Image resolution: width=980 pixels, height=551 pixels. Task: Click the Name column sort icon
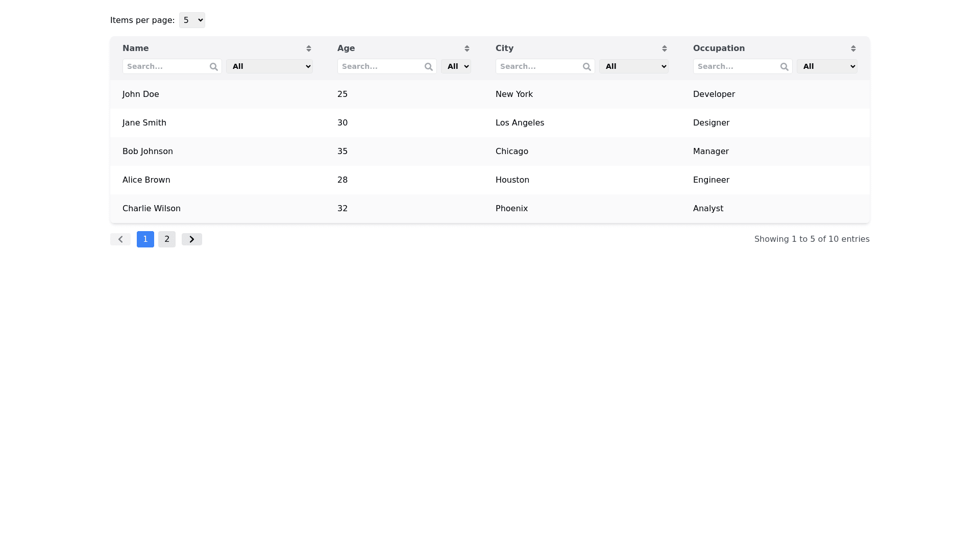point(308,48)
